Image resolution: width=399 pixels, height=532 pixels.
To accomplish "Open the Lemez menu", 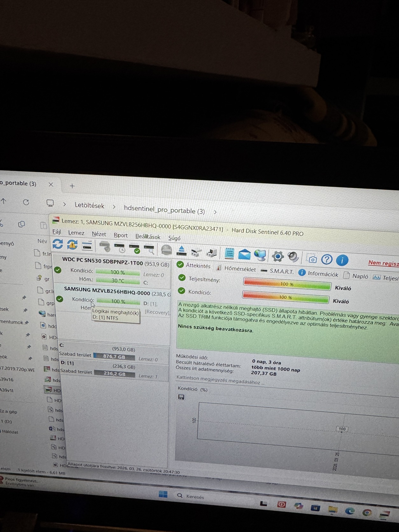I will [76, 233].
